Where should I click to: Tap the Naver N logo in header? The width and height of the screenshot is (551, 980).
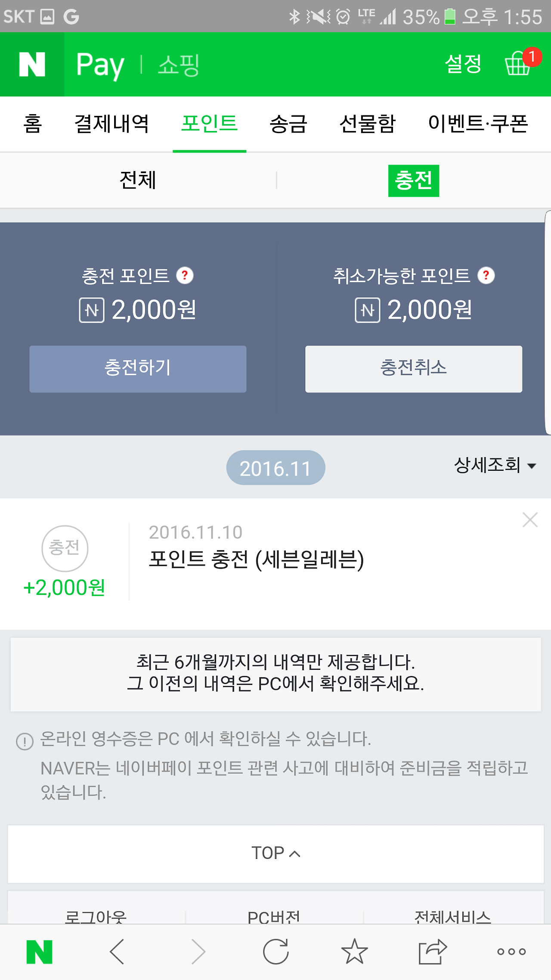[32, 64]
